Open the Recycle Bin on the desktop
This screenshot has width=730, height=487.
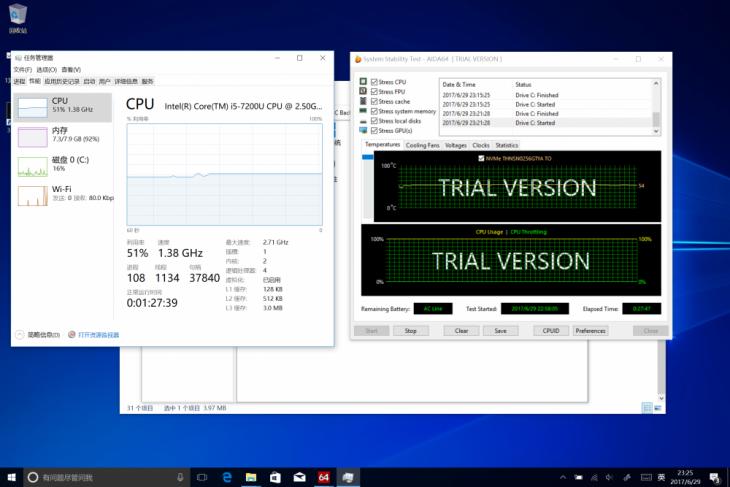[15, 14]
